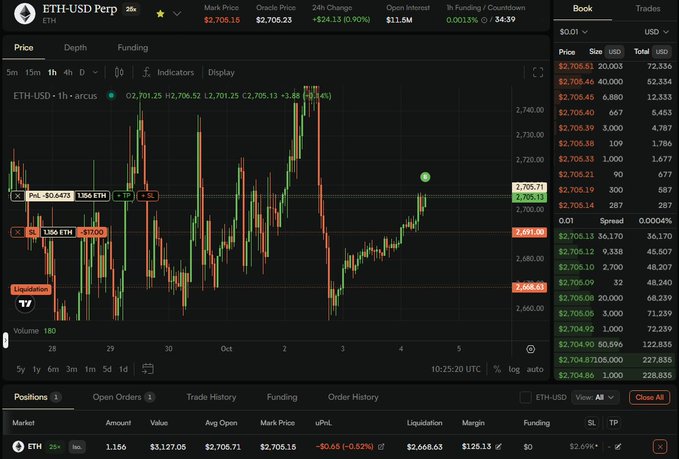This screenshot has width=679, height=459.
Task: Expand the left side panel handle
Action: click(5, 340)
